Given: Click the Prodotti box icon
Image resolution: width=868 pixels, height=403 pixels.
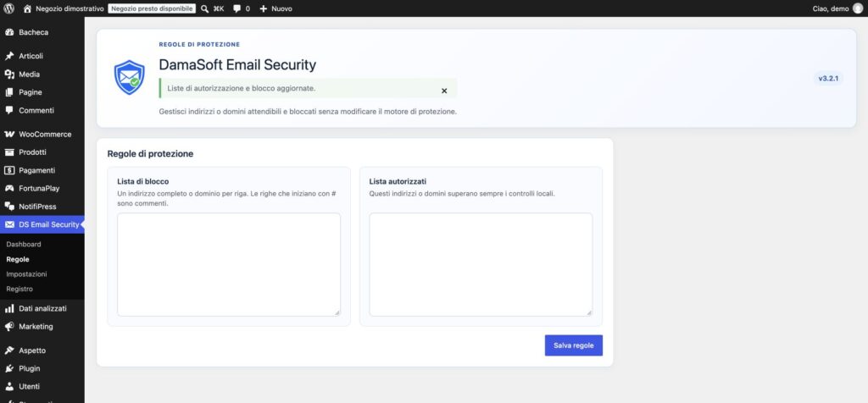Looking at the screenshot, I should pyautogui.click(x=9, y=152).
